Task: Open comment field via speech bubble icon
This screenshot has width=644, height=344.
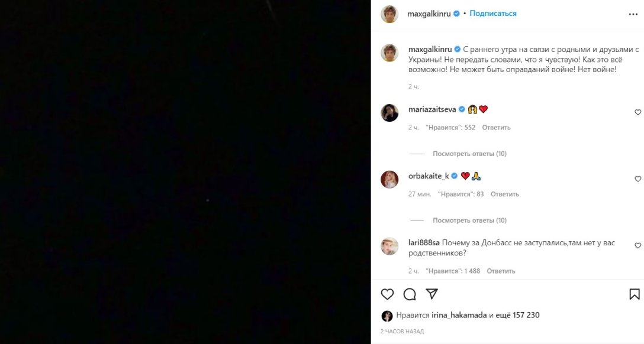Action: (x=410, y=294)
